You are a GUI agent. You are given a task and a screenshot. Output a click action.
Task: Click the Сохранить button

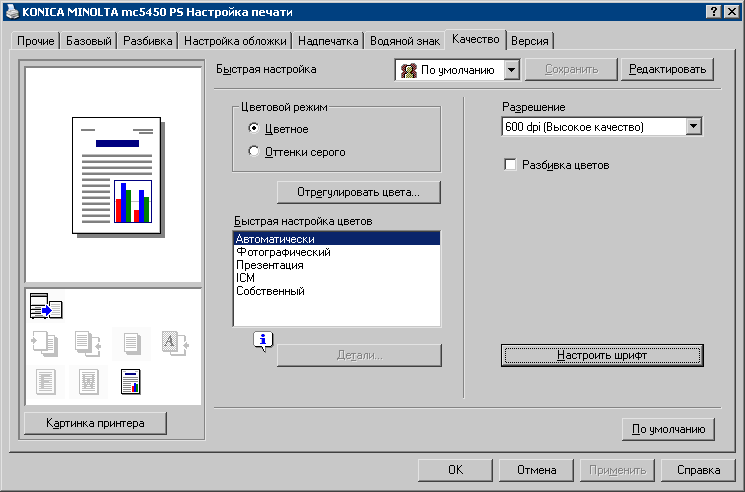pos(572,69)
